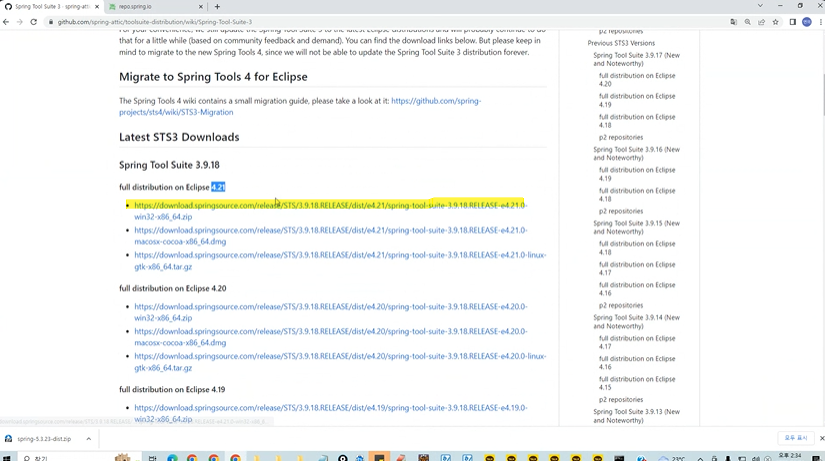Click the Spring Tool Suite 3.9.18 heading
The width and height of the screenshot is (825, 461).
coord(169,165)
